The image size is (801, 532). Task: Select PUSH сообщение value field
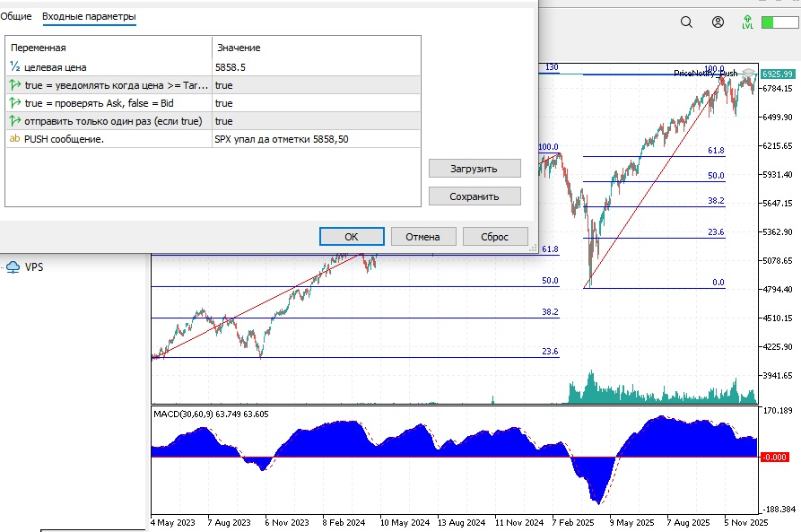(317, 139)
